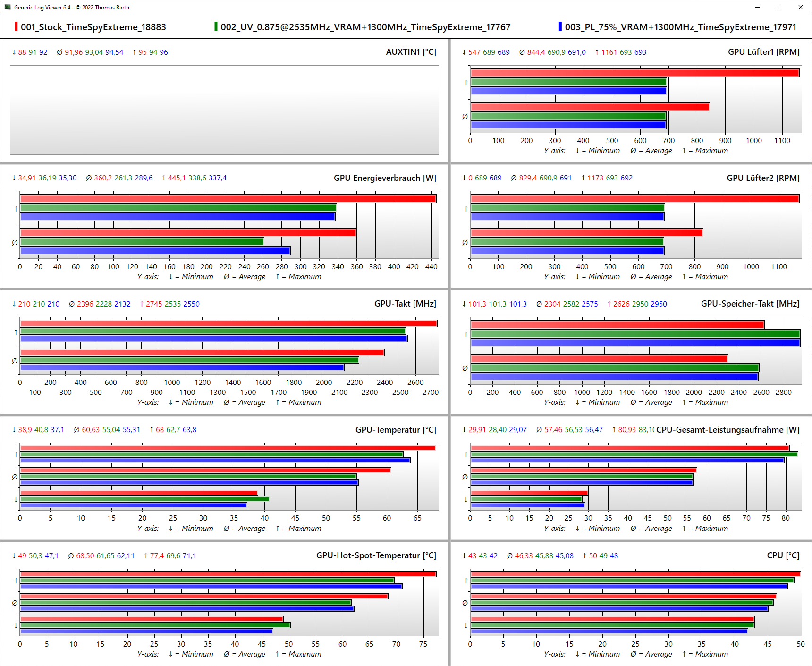Click green minimum bar in GPU-Hot-Spot-Temperatur chart
This screenshot has width=812, height=666.
(155, 625)
